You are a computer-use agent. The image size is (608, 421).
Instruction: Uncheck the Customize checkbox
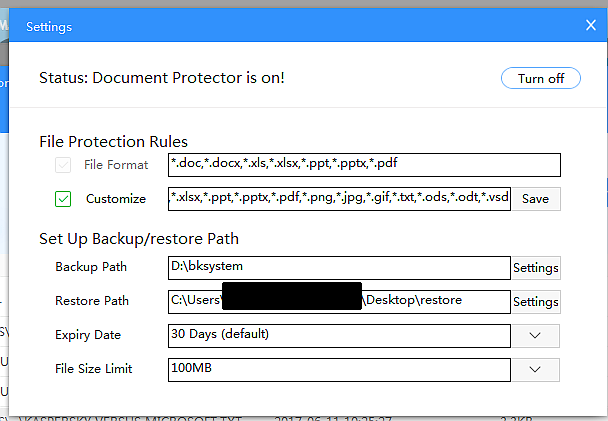pyautogui.click(x=63, y=199)
